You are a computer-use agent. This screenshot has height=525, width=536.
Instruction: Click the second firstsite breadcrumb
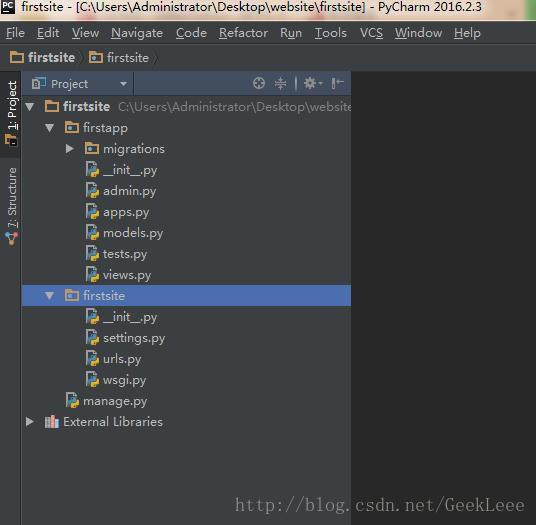click(119, 57)
